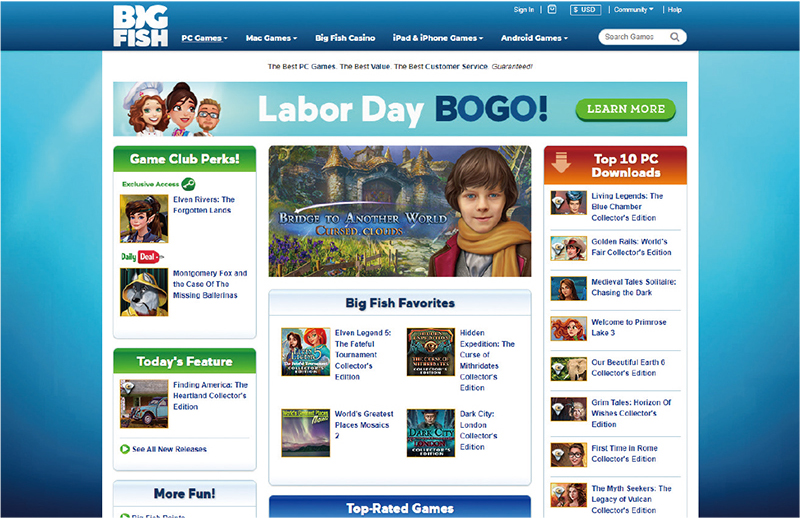
Task: Click into the Search Games field
Action: (x=634, y=37)
